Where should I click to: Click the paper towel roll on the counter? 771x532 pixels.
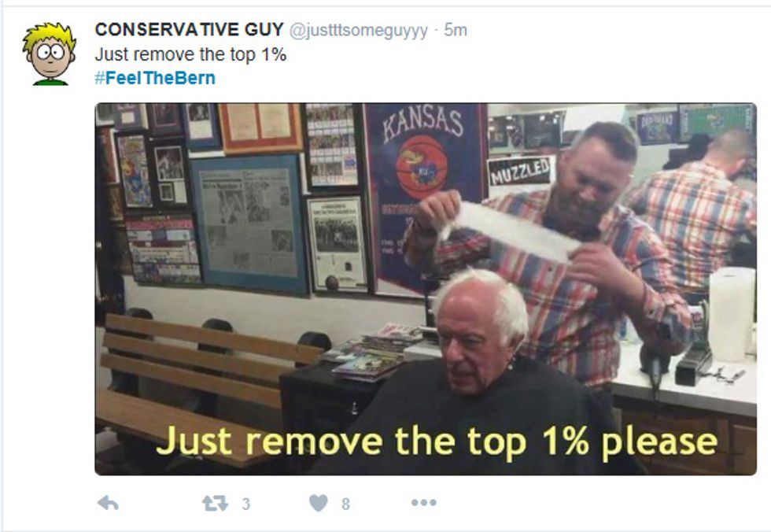732,314
